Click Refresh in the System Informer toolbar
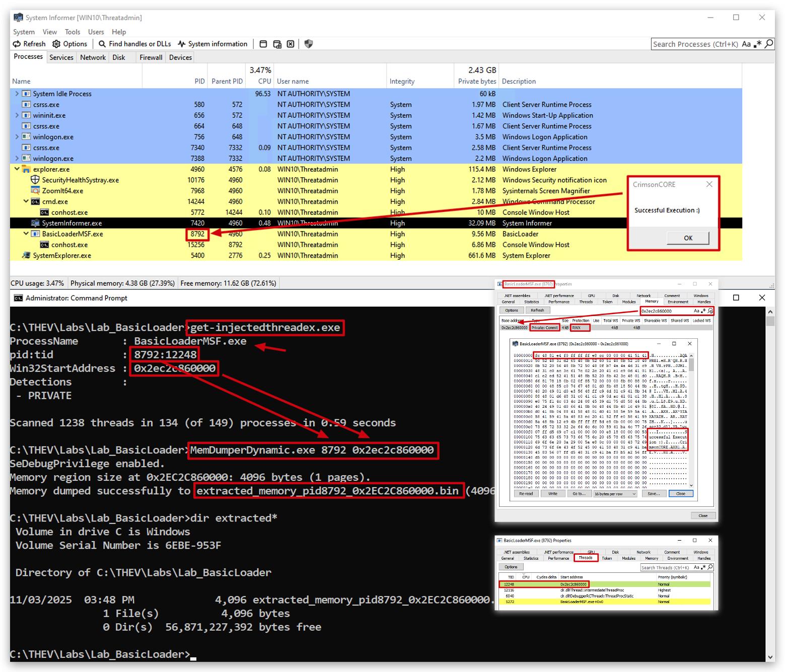Image resolution: width=785 pixels, height=672 pixels. click(x=29, y=44)
